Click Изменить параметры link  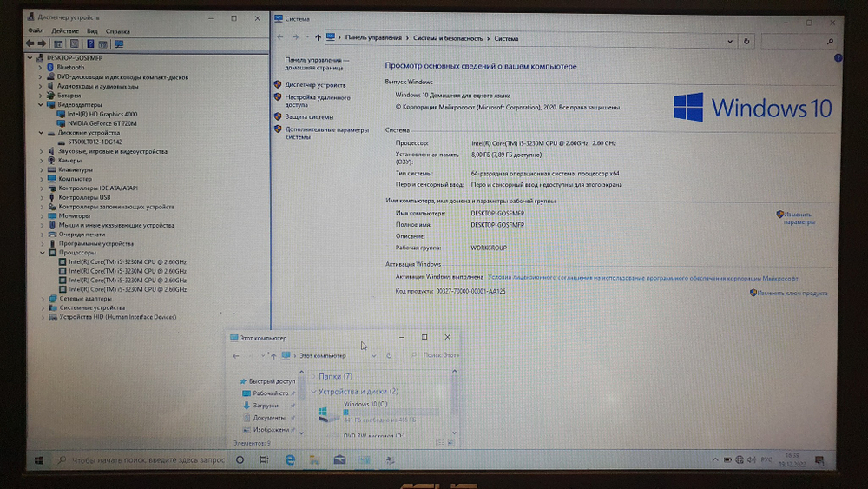[x=799, y=218]
